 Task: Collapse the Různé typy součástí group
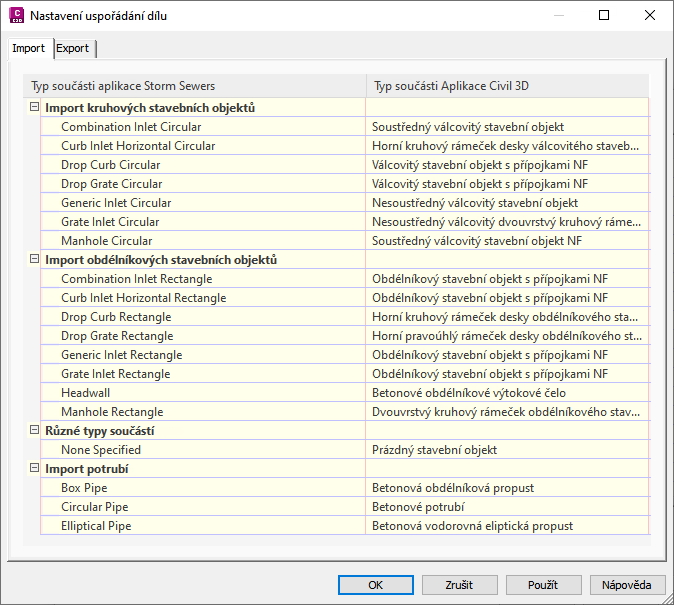(x=35, y=431)
